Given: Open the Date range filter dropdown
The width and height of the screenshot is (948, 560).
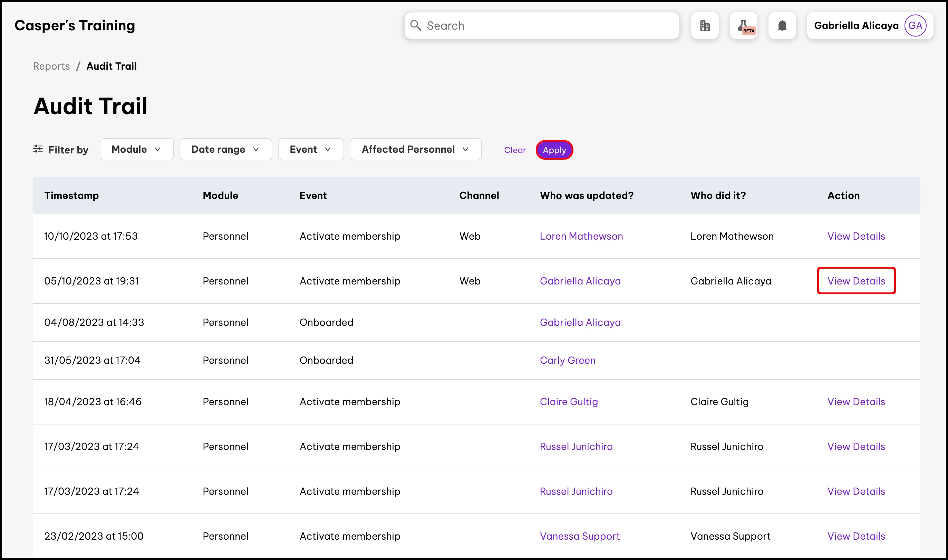Looking at the screenshot, I should [225, 149].
